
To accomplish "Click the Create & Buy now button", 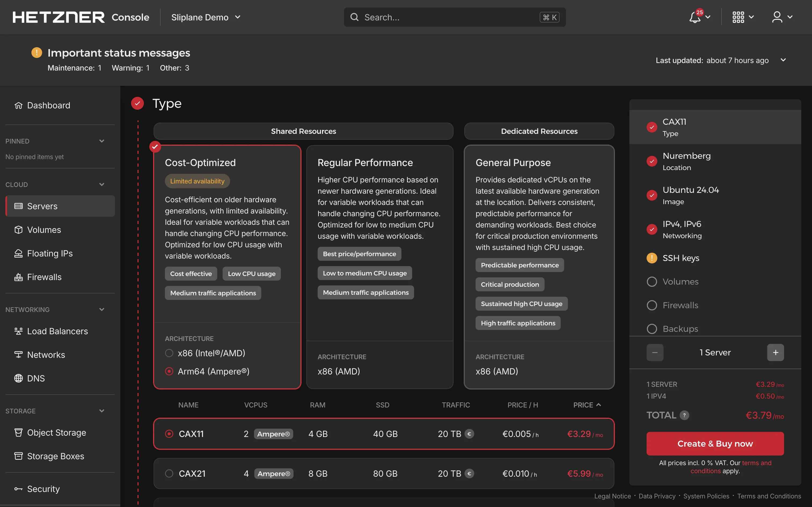I will pyautogui.click(x=715, y=444).
